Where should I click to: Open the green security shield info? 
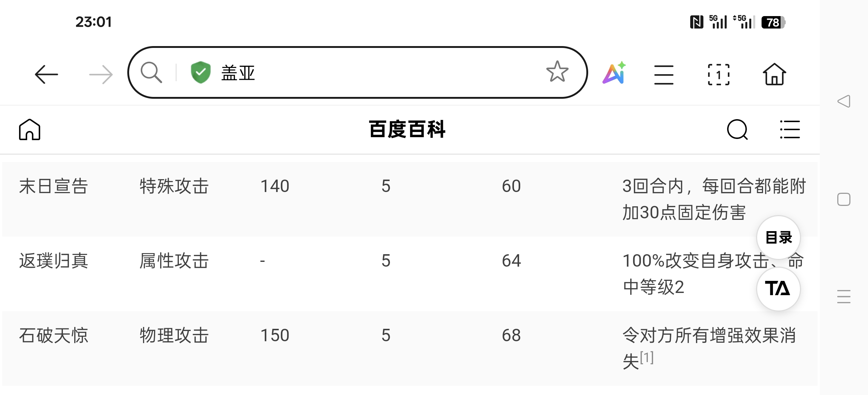[x=201, y=72]
